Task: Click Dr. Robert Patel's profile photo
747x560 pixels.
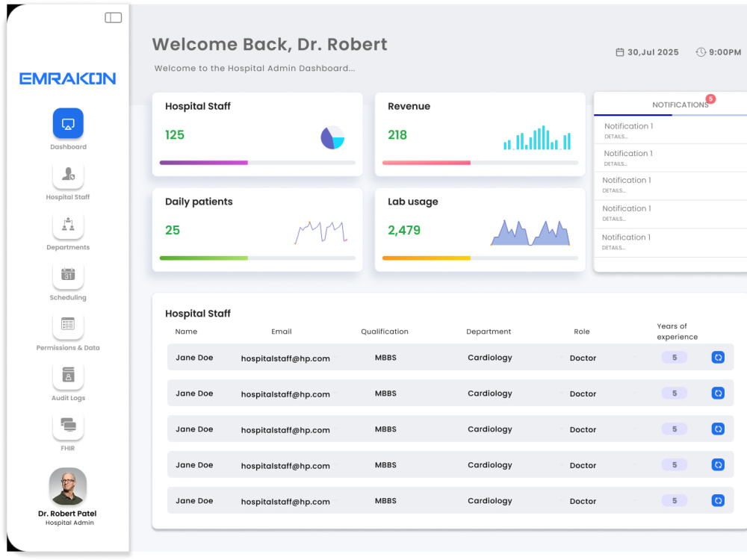Action: click(x=68, y=486)
